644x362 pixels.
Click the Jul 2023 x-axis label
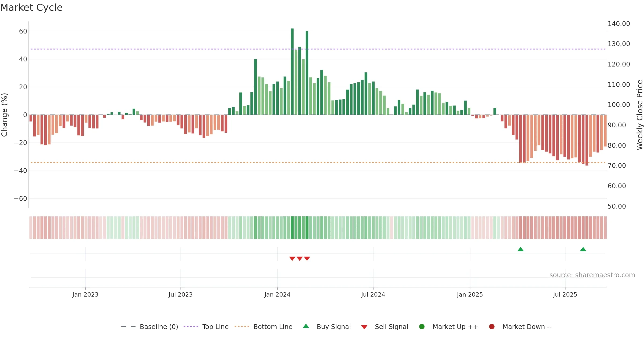pos(181,295)
